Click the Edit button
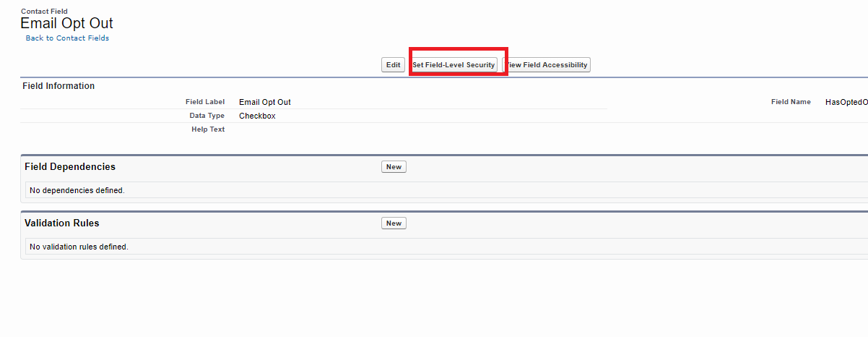This screenshot has width=868, height=337. pyautogui.click(x=393, y=65)
